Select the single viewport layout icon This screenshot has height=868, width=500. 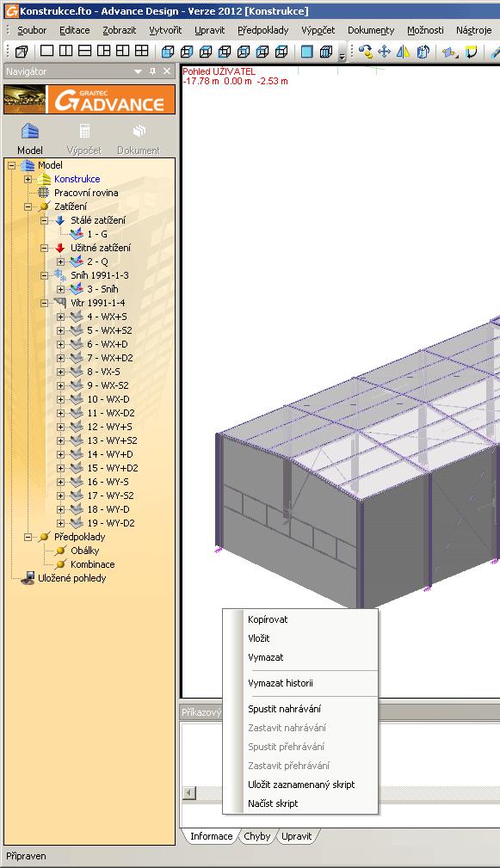pyautogui.click(x=47, y=51)
